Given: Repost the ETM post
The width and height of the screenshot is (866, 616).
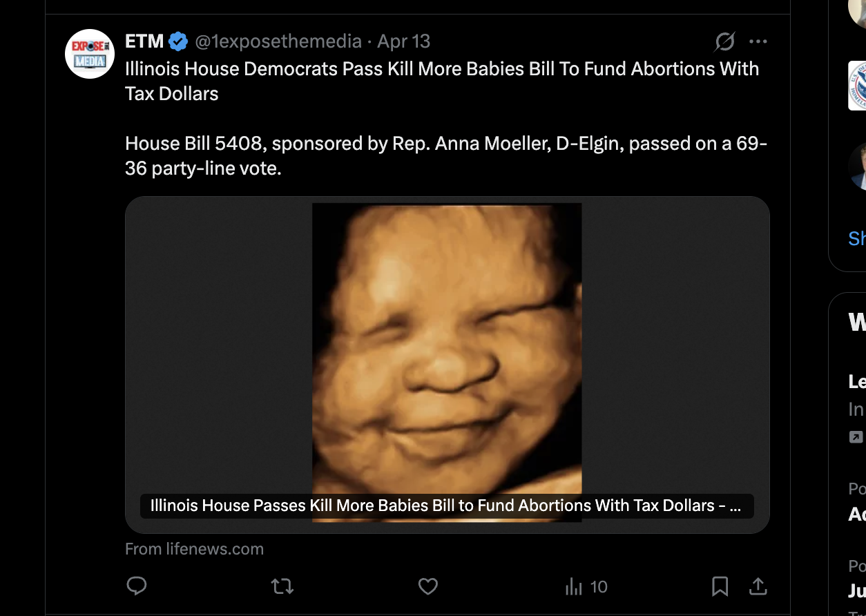Looking at the screenshot, I should pos(282,586).
